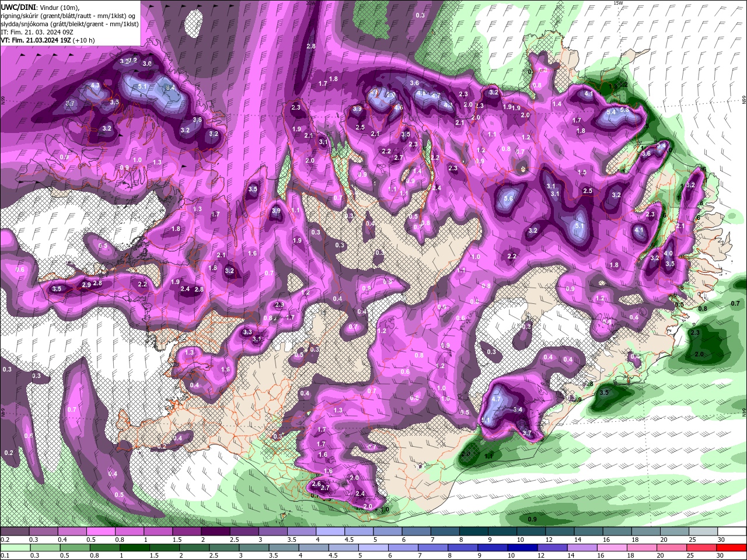Viewport: 747px width, 560px height.
Task: Click the '4.0' value in the eastern fjords
Action: pos(668,253)
